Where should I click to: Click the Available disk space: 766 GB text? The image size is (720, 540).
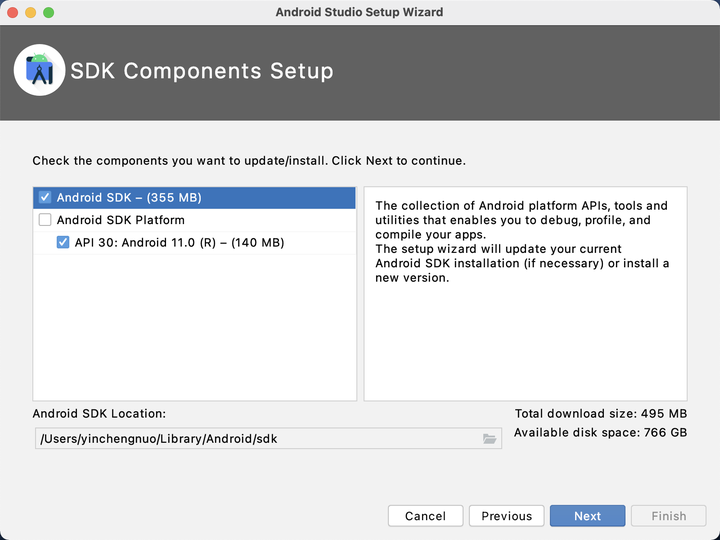click(x=601, y=433)
